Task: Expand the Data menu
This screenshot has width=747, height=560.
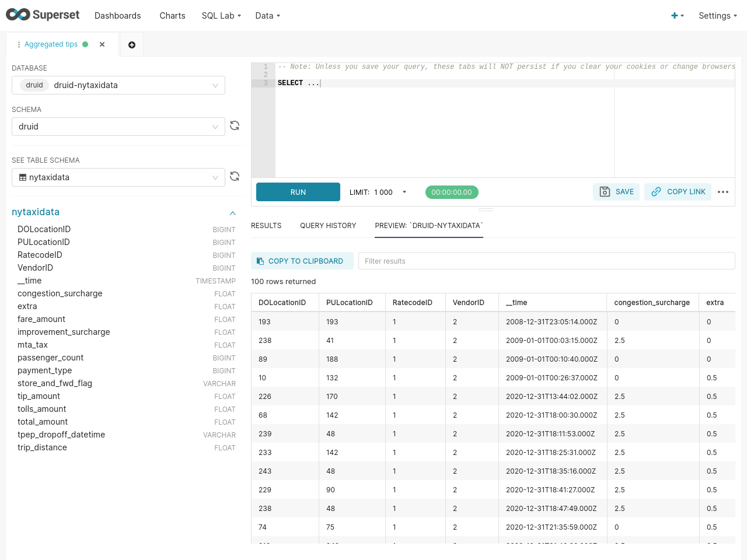Action: (x=267, y=16)
